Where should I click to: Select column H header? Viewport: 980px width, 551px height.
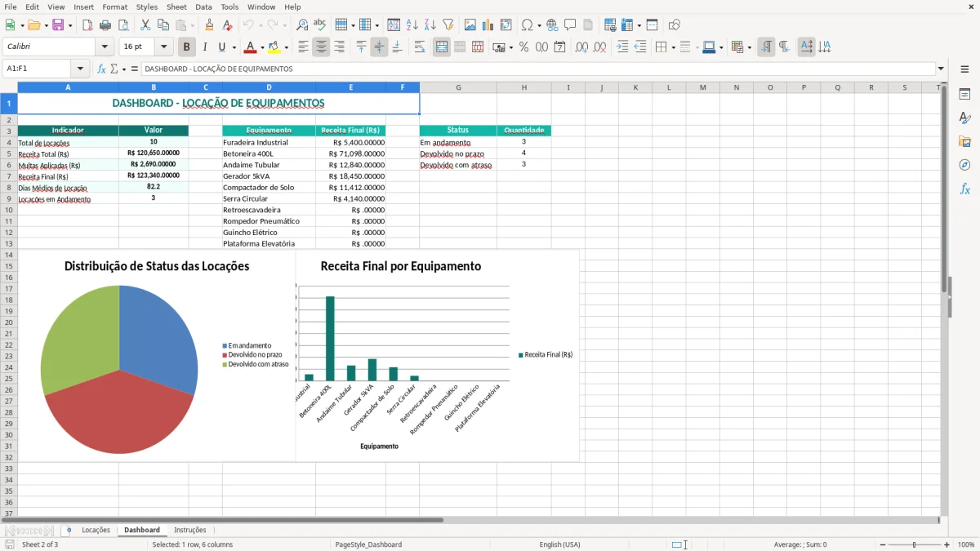(523, 87)
